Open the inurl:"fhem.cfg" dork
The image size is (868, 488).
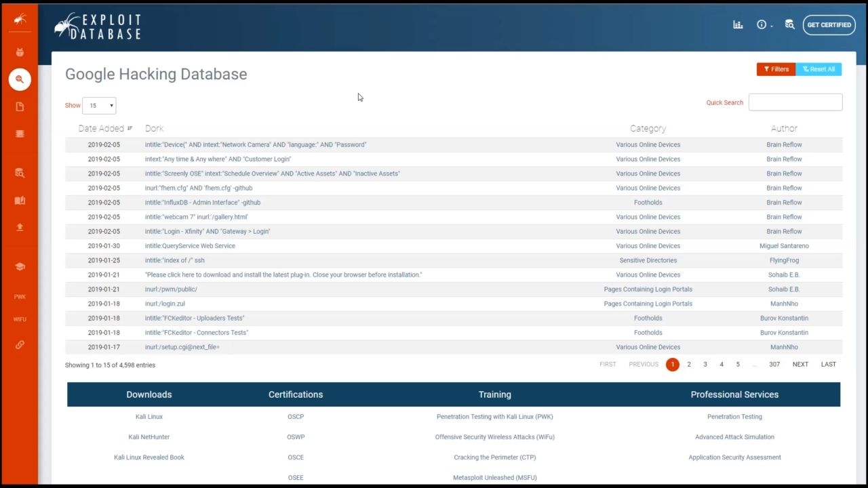[x=199, y=188]
